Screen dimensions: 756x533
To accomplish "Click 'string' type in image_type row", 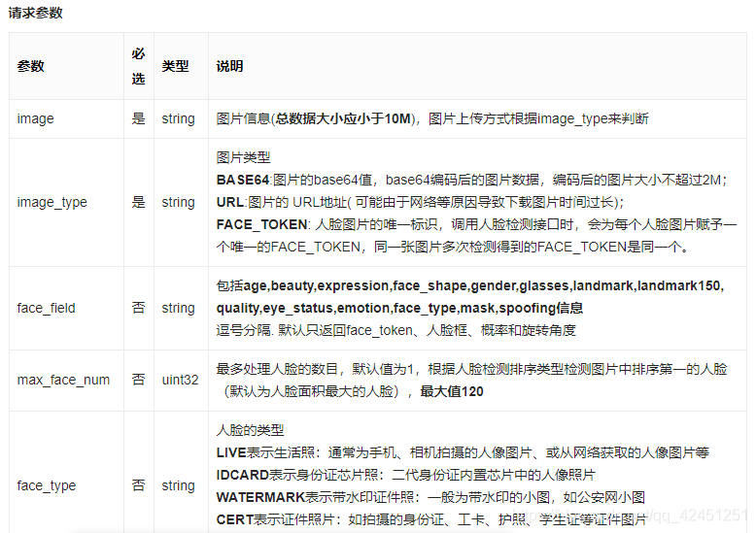I will coord(179,202).
